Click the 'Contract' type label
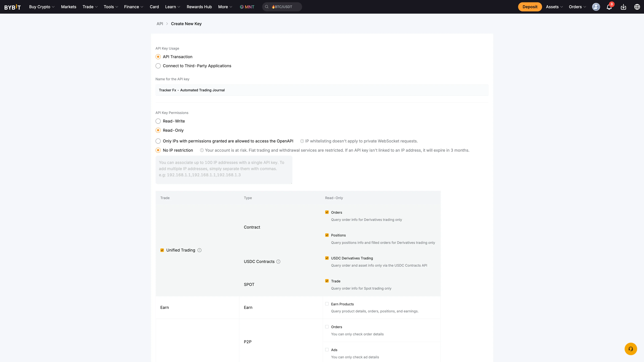 coord(252,227)
